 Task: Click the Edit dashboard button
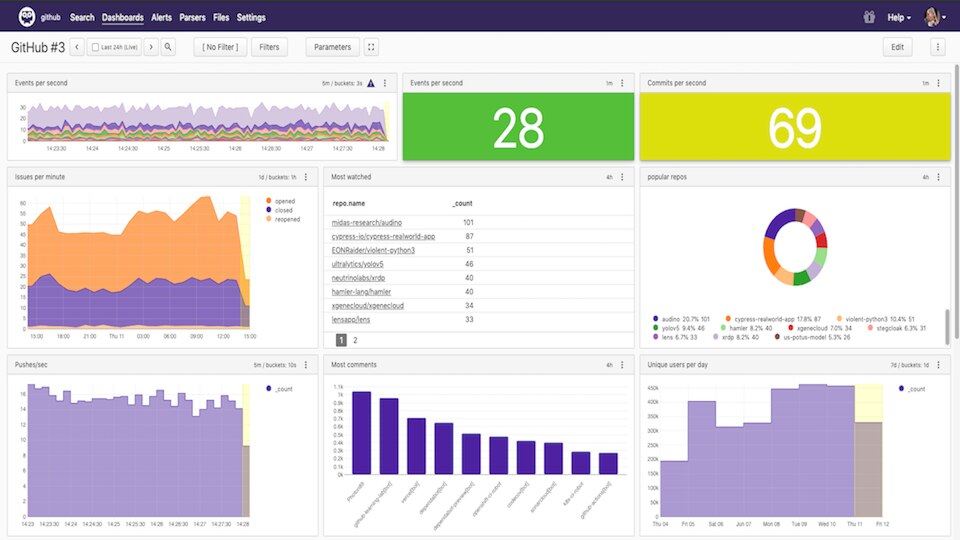pos(898,47)
